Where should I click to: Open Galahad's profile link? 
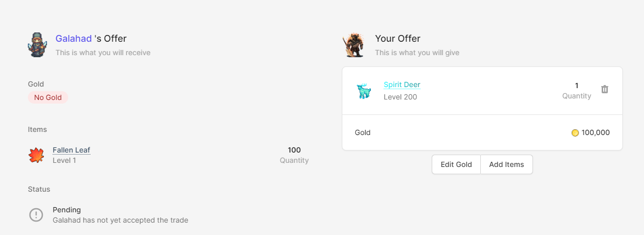click(73, 39)
